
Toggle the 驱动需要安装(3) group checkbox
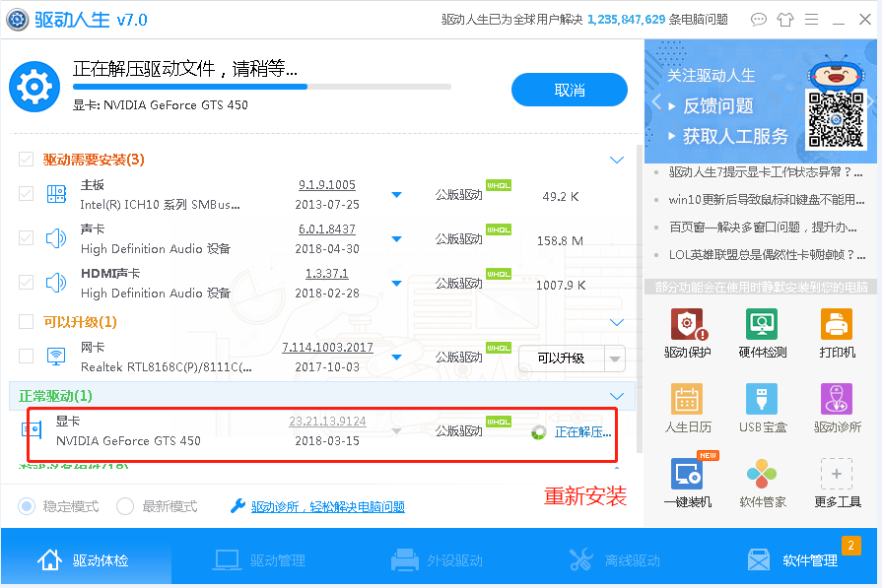[26, 160]
